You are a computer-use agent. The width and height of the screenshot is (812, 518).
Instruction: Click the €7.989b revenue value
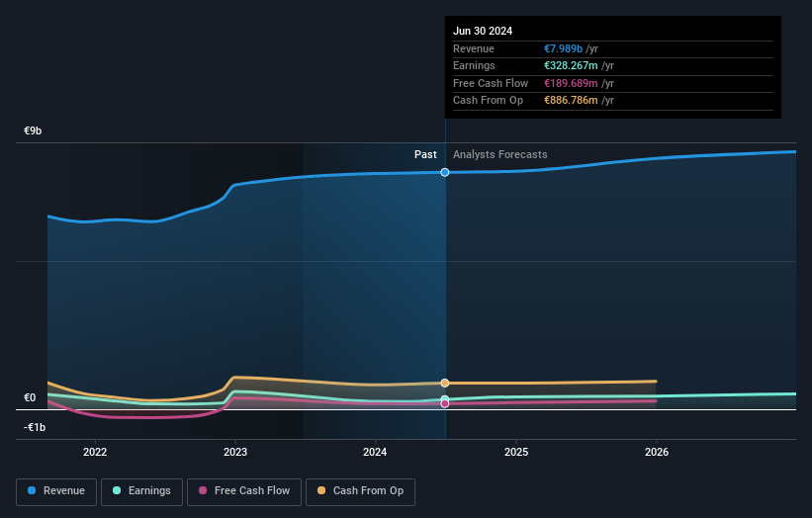pyautogui.click(x=564, y=48)
